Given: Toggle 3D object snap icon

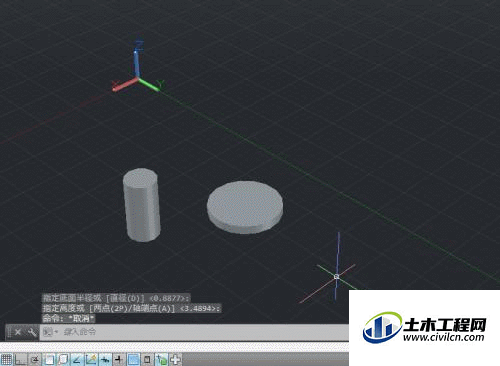Looking at the screenshot, I should (x=63, y=359).
